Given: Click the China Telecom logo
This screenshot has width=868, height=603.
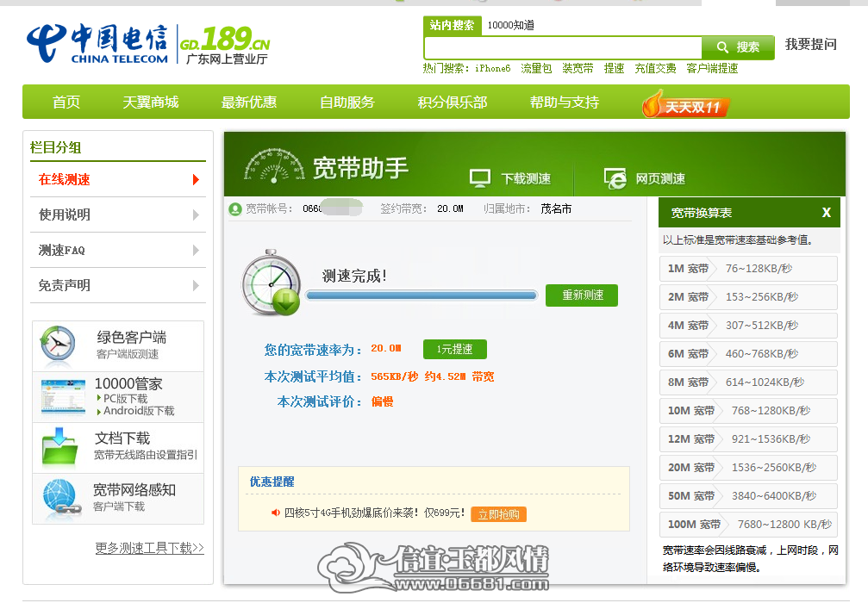Looking at the screenshot, I should tap(97, 43).
